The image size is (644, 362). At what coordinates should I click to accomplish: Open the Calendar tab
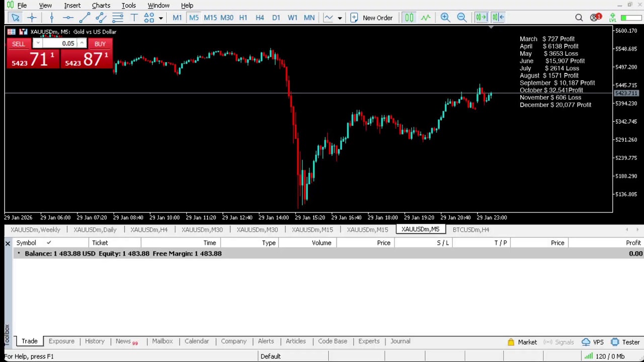click(x=197, y=341)
